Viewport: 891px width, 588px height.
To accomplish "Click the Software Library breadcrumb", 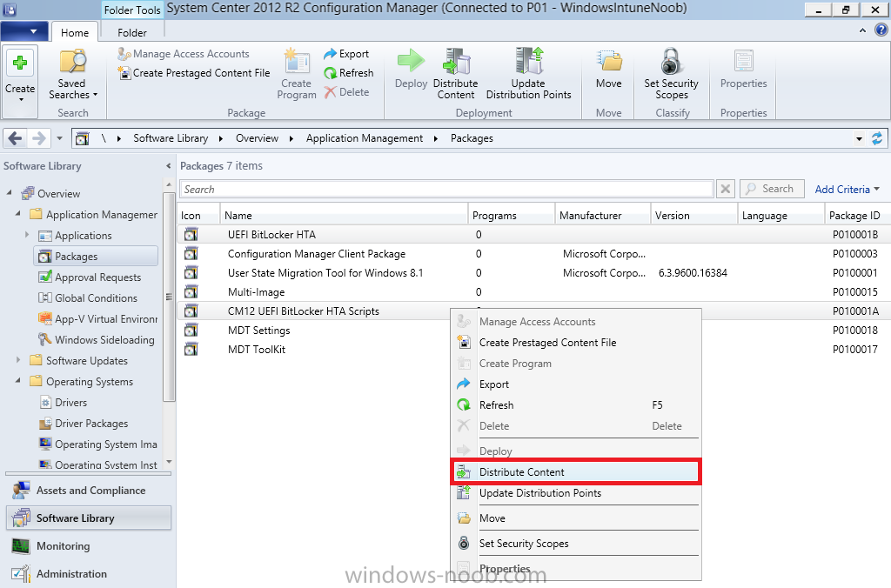I will [x=171, y=138].
